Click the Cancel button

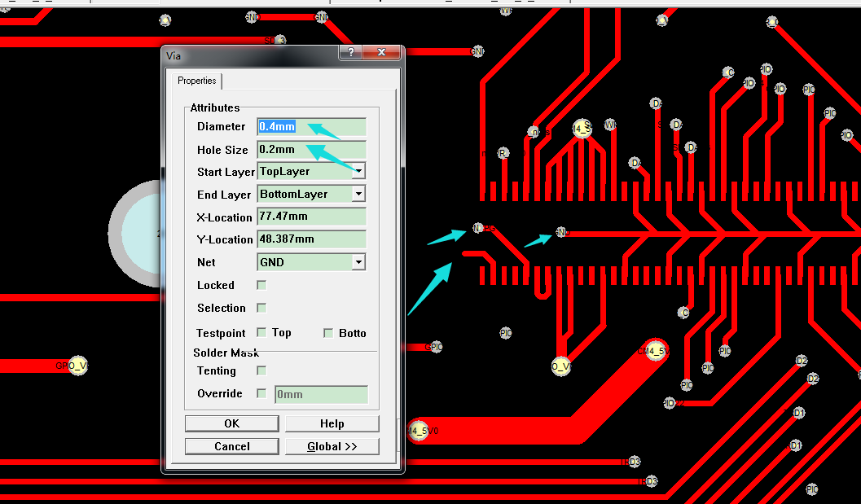[231, 446]
